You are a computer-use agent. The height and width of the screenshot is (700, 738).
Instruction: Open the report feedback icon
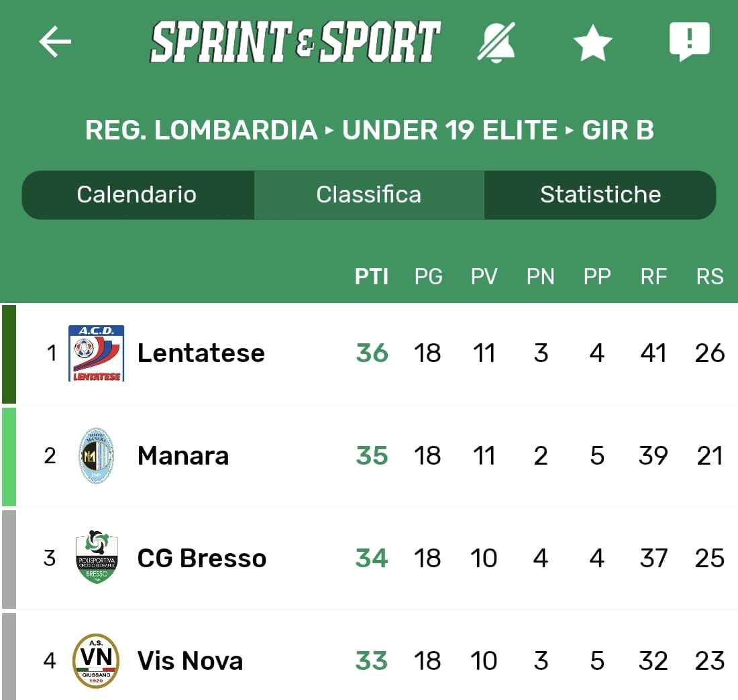[x=689, y=42]
